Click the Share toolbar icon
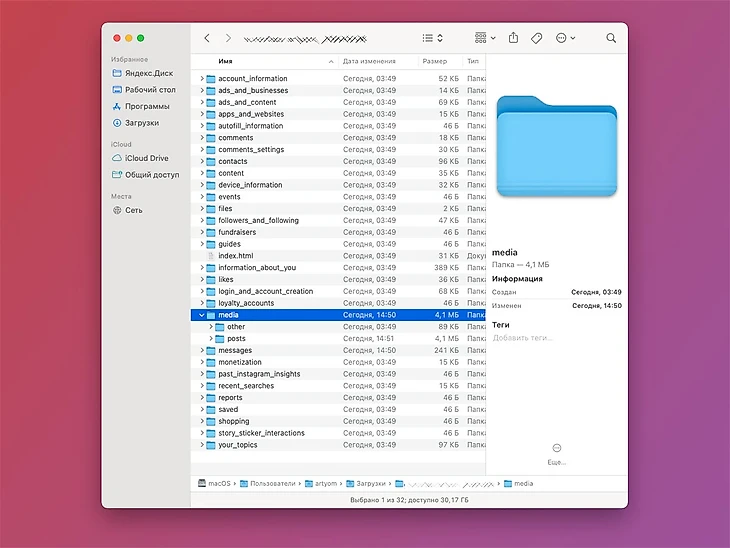Viewport: 730px width, 548px height. [513, 38]
